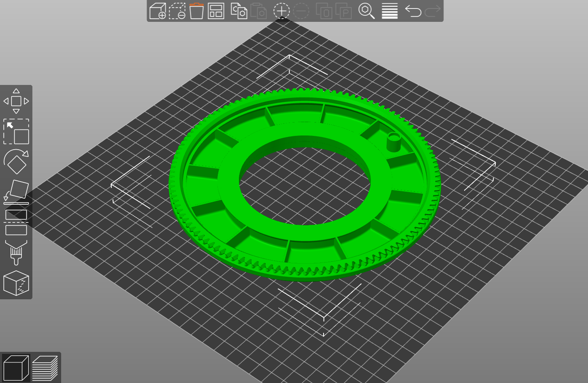Click the Undo arrow
The width and height of the screenshot is (588, 383).
click(x=413, y=11)
